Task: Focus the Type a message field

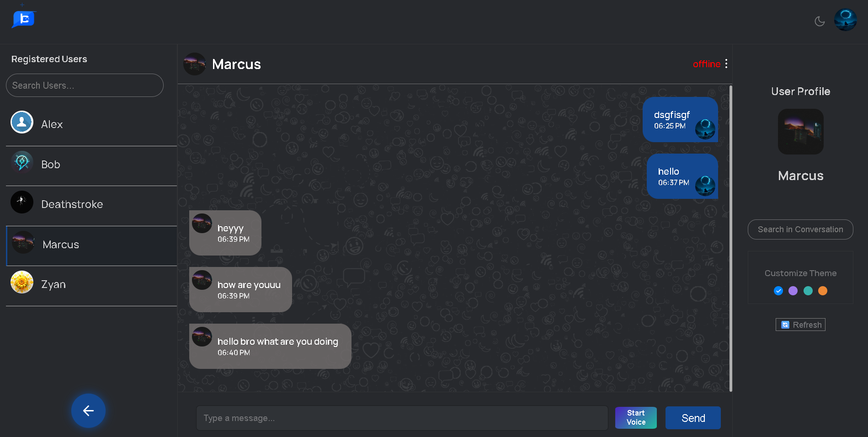Action: (x=402, y=418)
